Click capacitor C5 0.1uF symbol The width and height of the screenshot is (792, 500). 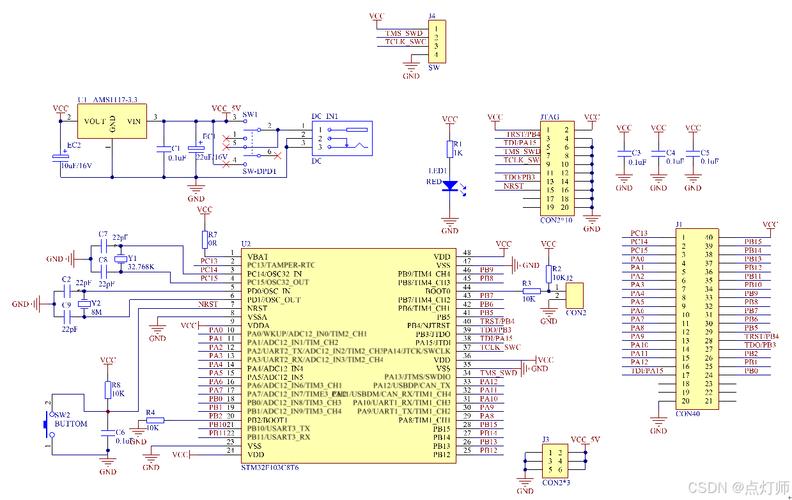pos(692,153)
